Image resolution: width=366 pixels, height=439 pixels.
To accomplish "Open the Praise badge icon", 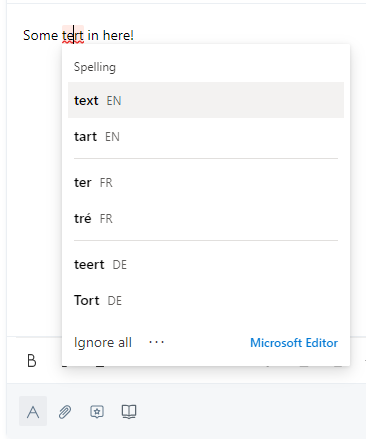I will click(x=97, y=412).
